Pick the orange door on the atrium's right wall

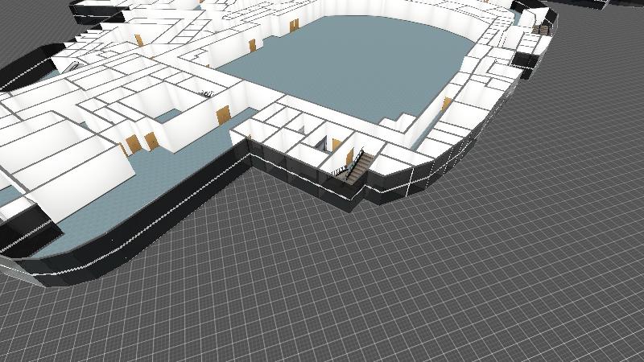446,105
